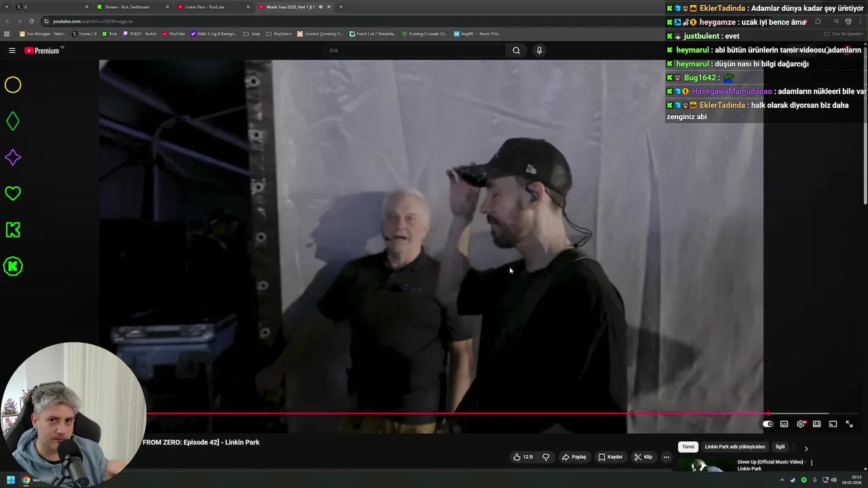Click the Kaydet save button
Screen dimensions: 868x488
coord(610,457)
